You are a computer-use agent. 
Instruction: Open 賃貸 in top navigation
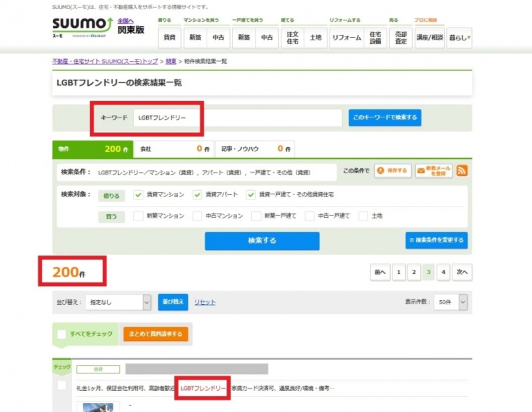[169, 38]
